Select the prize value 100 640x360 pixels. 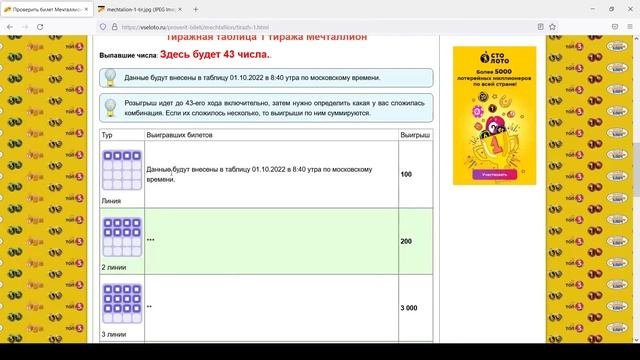tap(406, 174)
